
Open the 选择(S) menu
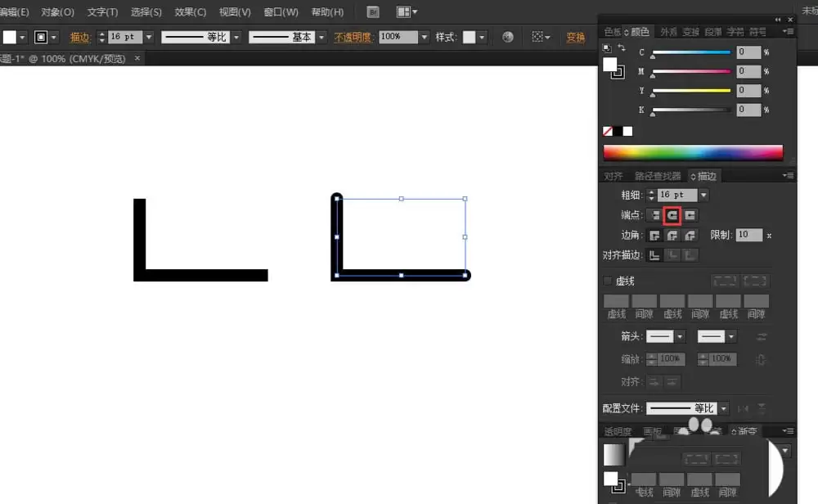tap(146, 12)
